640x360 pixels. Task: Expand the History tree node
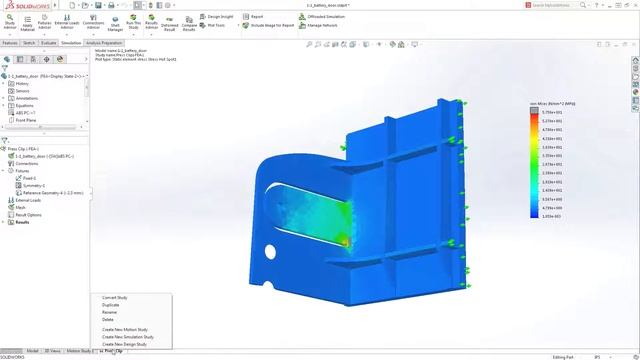3,84
